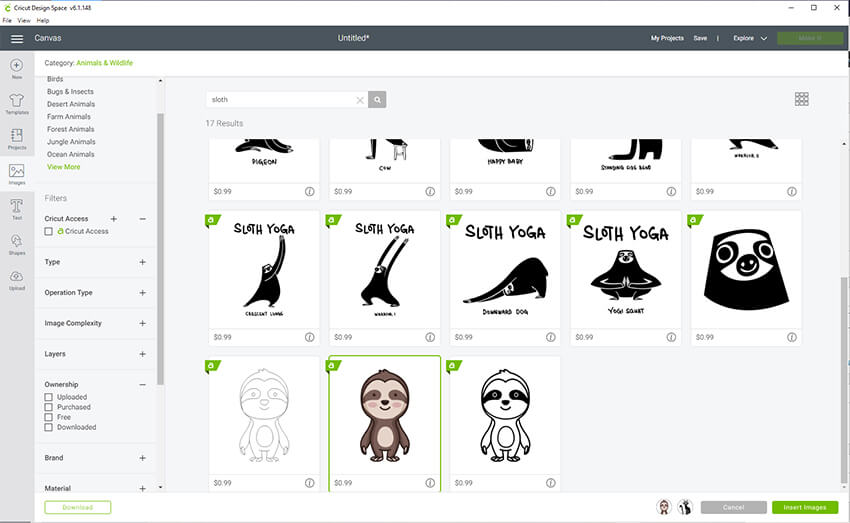The width and height of the screenshot is (850, 523).
Task: Show info for brown colored sloth image
Action: (x=430, y=483)
